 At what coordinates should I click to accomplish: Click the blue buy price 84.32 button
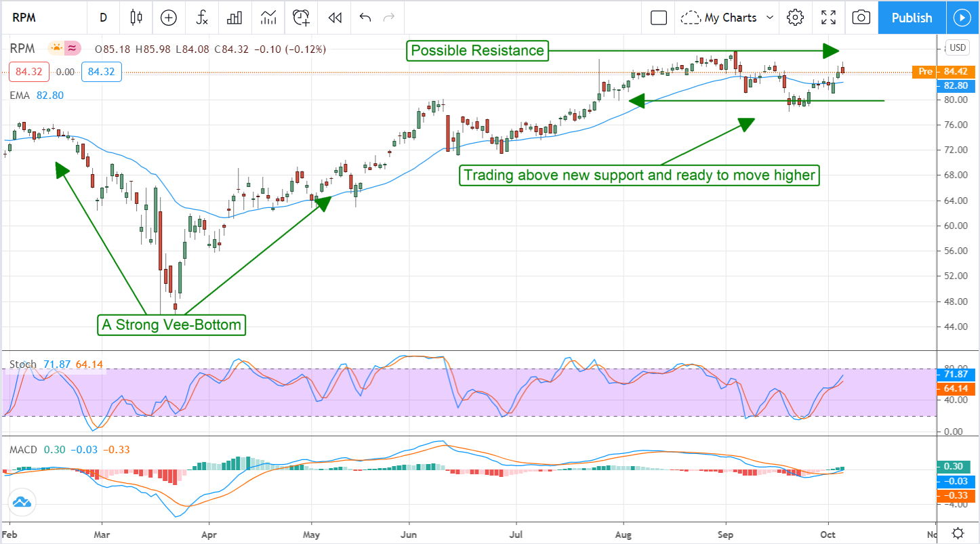[x=101, y=72]
